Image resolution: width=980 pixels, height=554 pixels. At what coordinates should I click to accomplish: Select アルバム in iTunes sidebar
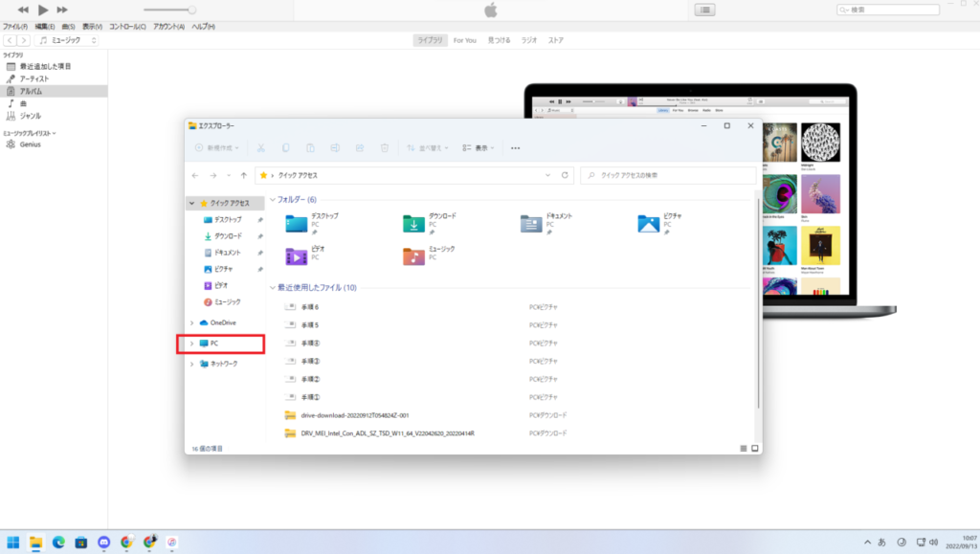click(54, 91)
